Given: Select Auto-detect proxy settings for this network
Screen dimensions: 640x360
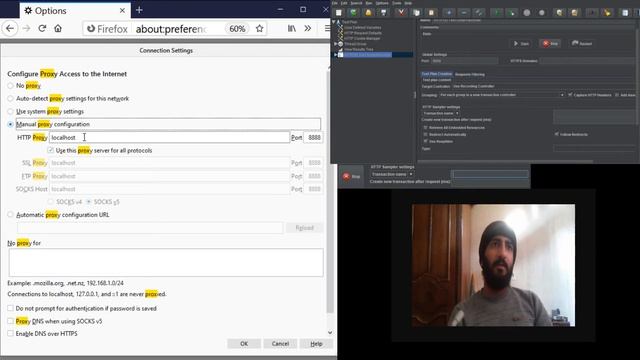Looking at the screenshot, I should click(x=10, y=98).
